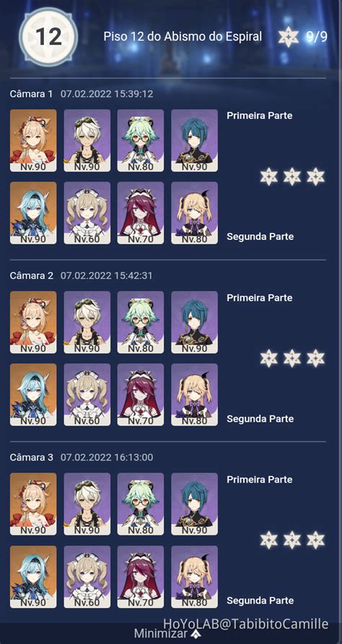This screenshot has height=644, width=342.
Task: Click Segunda Parte label in Câmara 3
Action: 260,601
